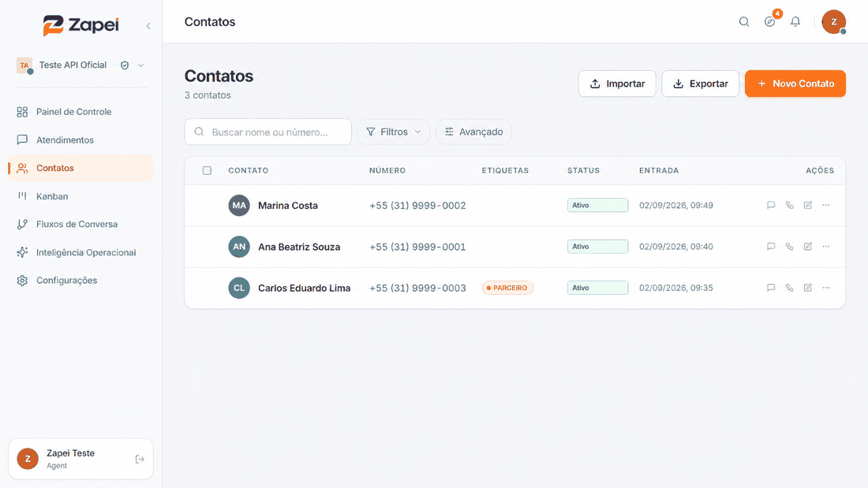Open more actions for Carlos Eduardo Lima

(x=826, y=288)
